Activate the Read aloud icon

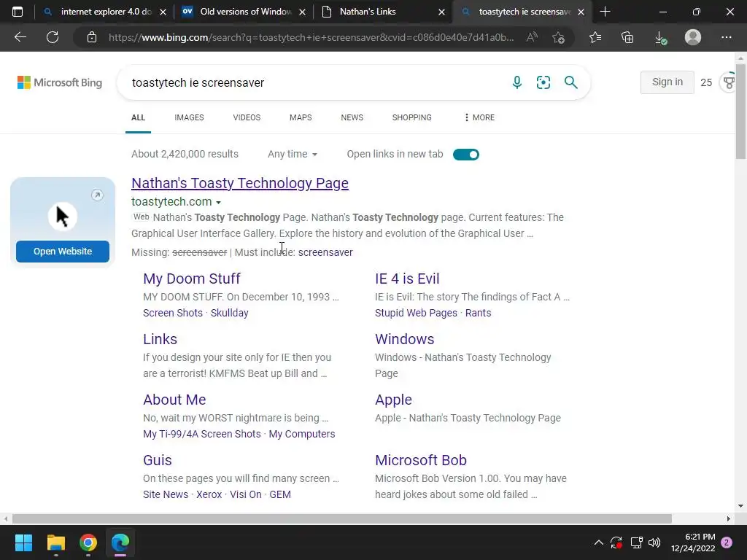[x=532, y=37]
